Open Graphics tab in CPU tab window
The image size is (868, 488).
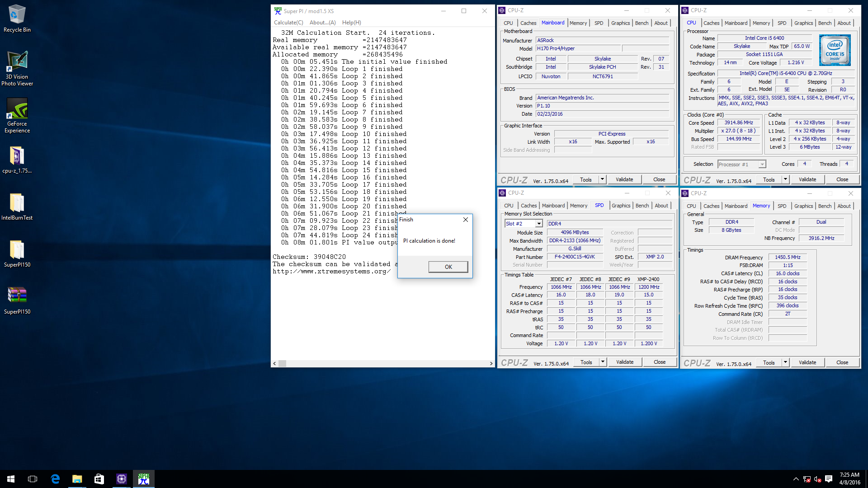tap(803, 23)
